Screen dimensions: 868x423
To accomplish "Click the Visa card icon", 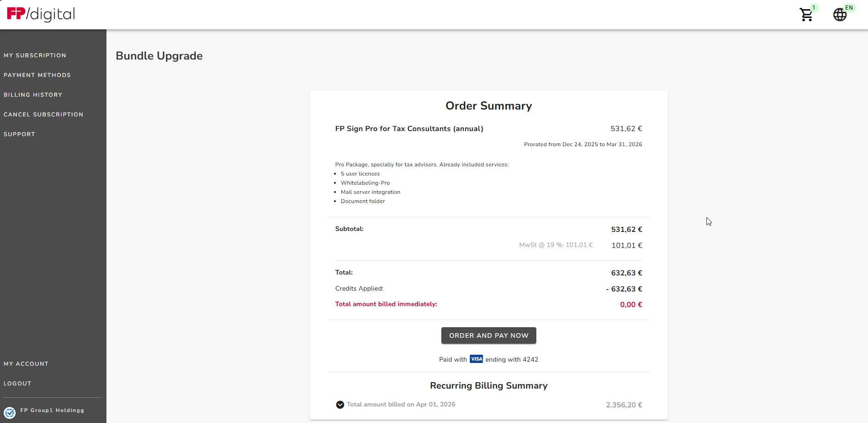I will 476,359.
